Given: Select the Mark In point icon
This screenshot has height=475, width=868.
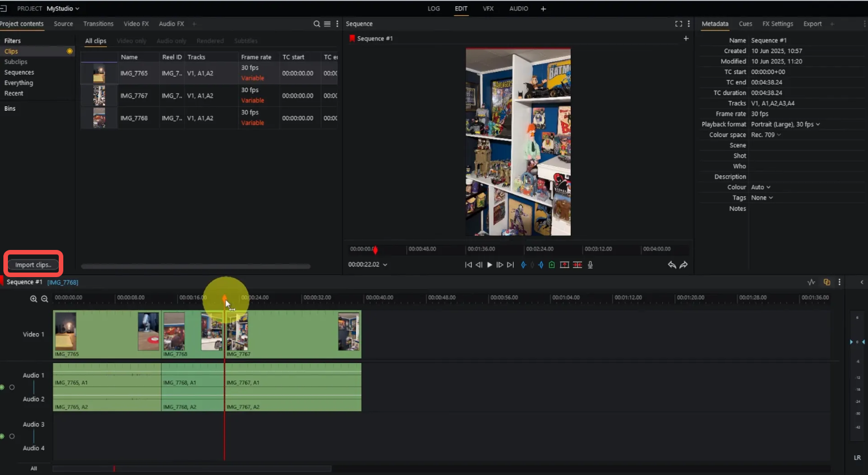Looking at the screenshot, I should (523, 265).
